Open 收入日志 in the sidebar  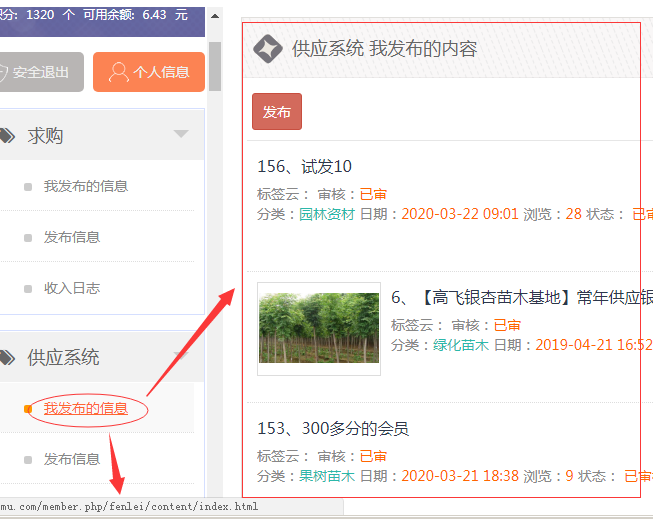[71, 288]
